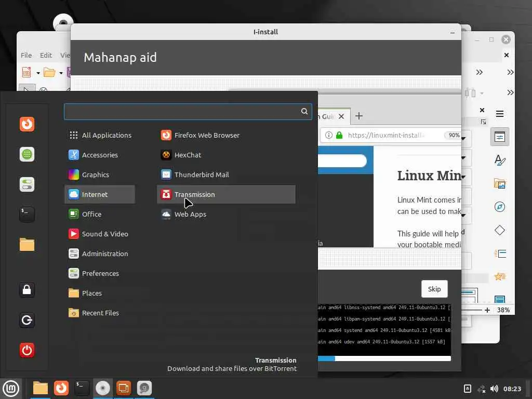Open the Edit menu in Impress
Screen dimensions: 532x399
tap(46, 55)
